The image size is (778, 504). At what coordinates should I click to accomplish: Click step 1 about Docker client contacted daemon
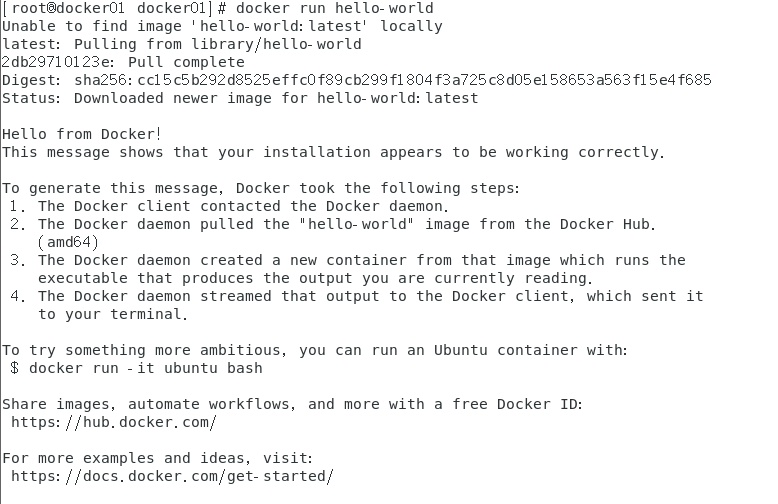pyautogui.click(x=229, y=206)
